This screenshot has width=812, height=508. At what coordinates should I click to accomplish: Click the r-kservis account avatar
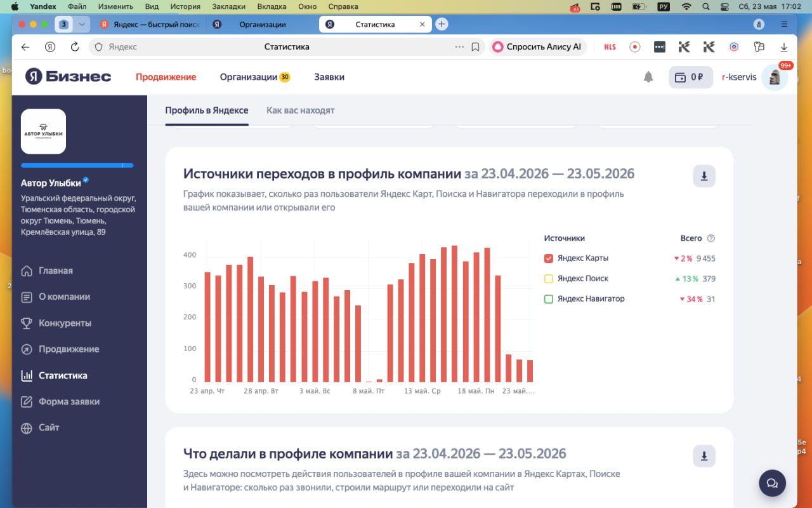(x=775, y=77)
